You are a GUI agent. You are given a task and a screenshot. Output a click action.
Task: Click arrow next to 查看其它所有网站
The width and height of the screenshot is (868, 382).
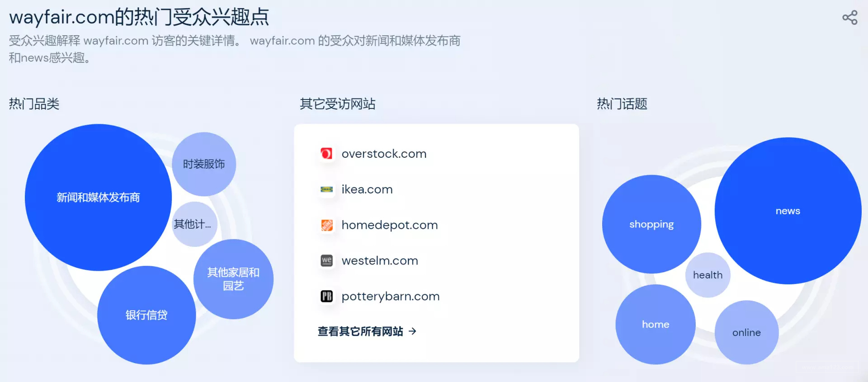pos(412,331)
